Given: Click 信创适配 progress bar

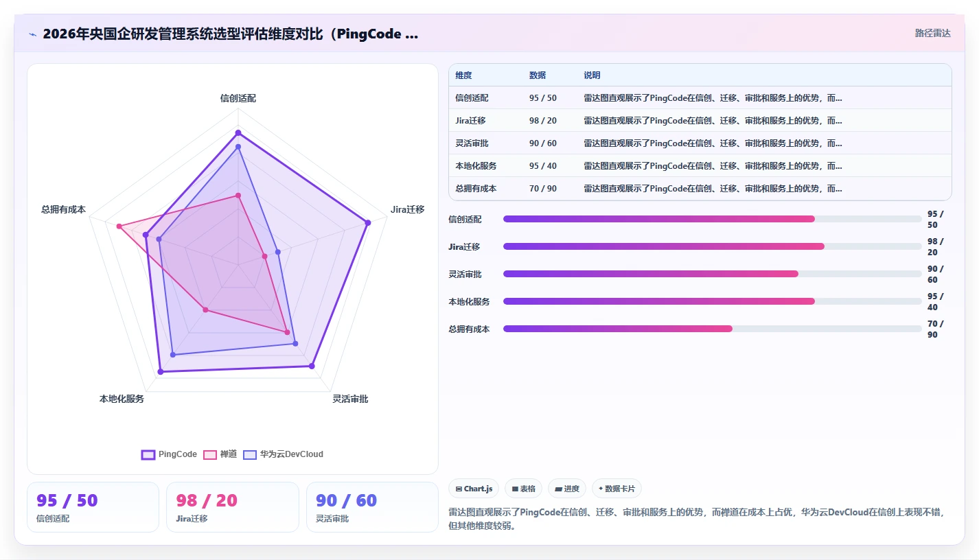Looking at the screenshot, I should point(713,219).
